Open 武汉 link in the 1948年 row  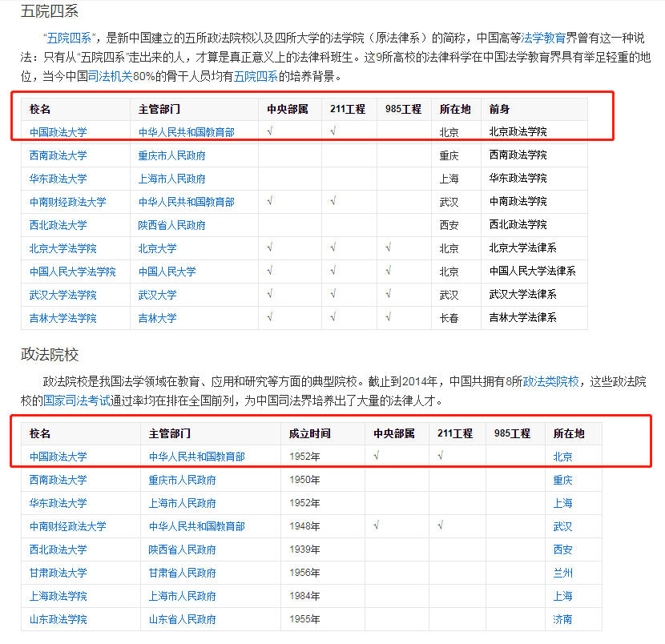[562, 526]
